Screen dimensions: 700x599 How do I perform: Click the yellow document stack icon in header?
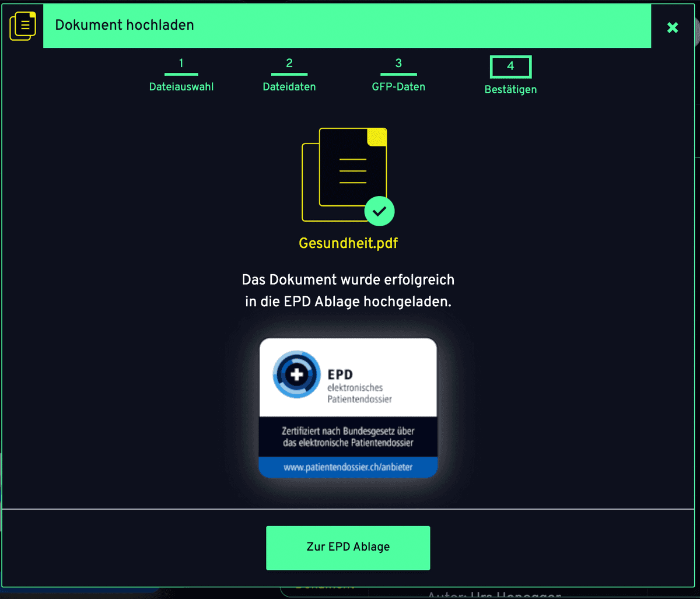click(23, 26)
